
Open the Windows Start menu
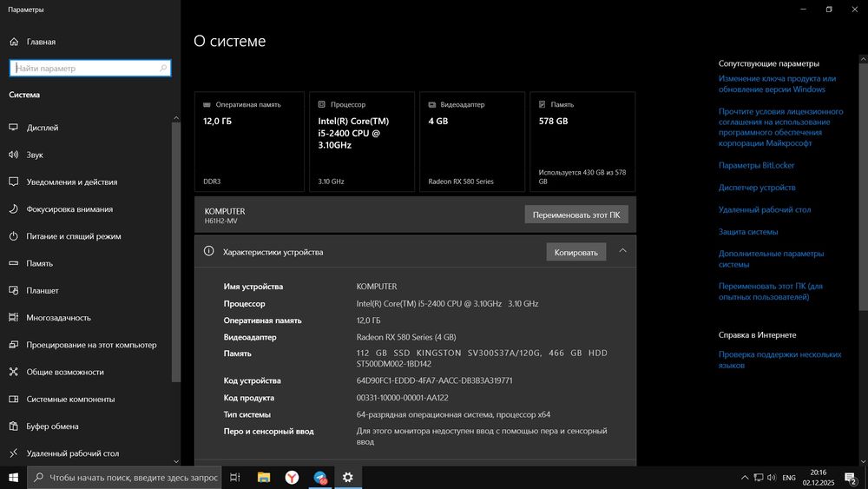coord(13,477)
